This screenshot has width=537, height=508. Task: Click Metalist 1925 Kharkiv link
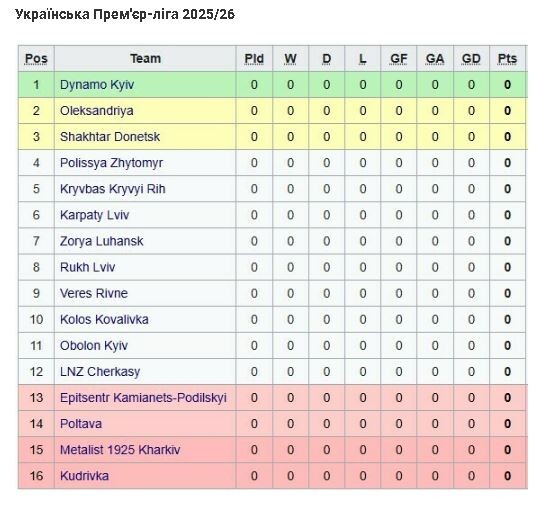point(120,450)
